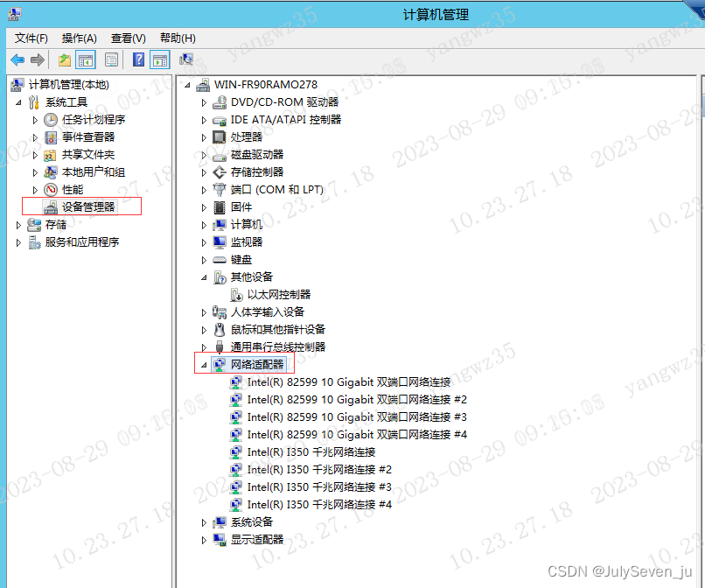Expand the 存储 node arrow

tap(18, 225)
